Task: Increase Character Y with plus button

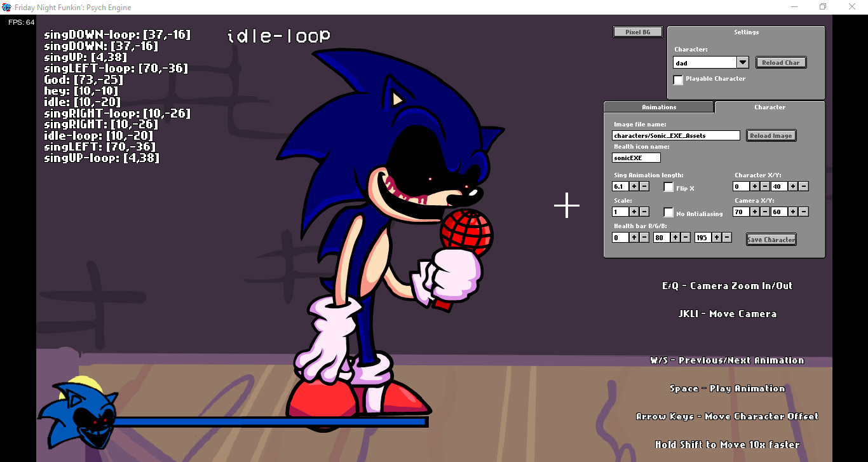Action: (x=793, y=186)
